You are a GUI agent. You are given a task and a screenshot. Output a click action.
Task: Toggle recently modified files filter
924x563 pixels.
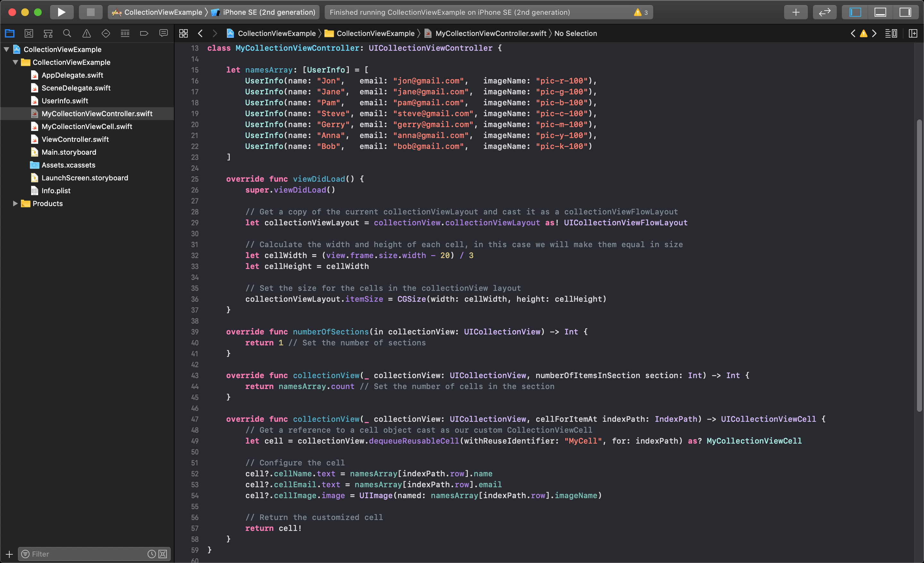pos(151,554)
